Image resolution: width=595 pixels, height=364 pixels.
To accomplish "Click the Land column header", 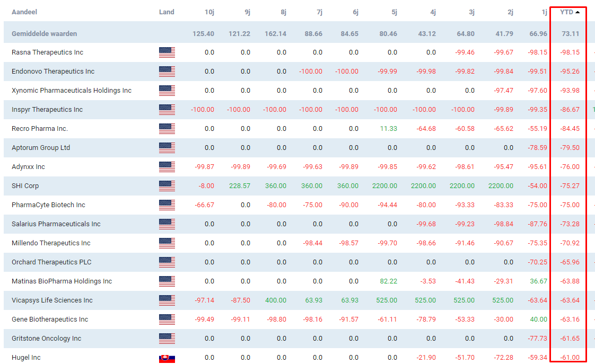I will coord(167,12).
